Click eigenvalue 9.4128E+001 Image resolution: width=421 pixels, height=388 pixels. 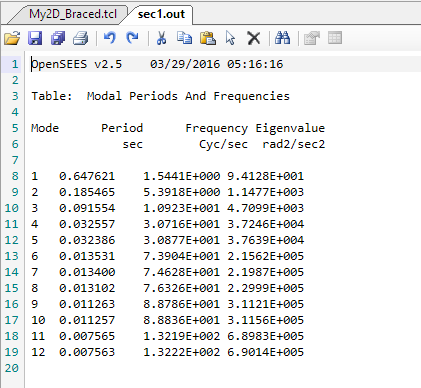[x=266, y=176]
